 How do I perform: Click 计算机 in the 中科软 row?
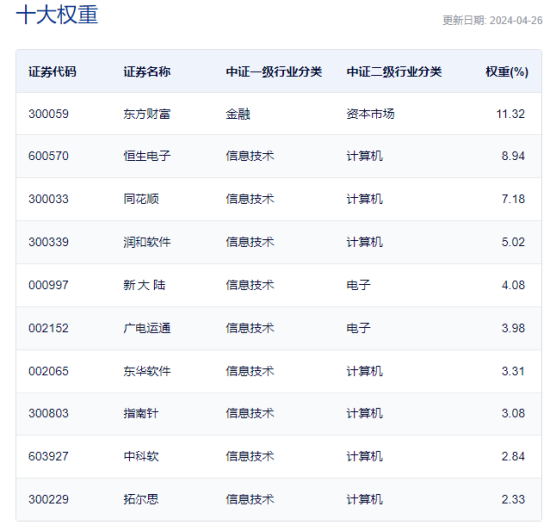[x=364, y=456]
